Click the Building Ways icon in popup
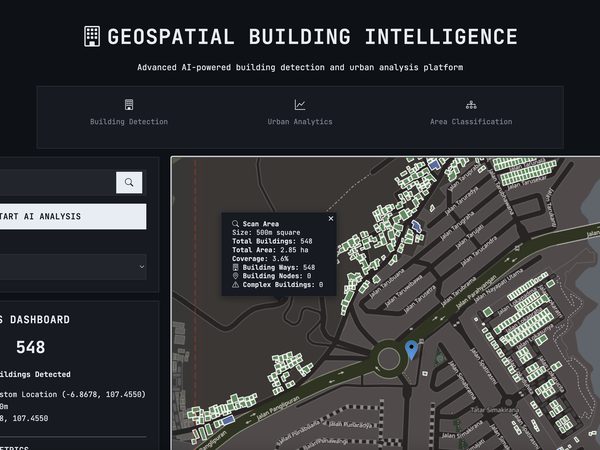 tap(235, 267)
